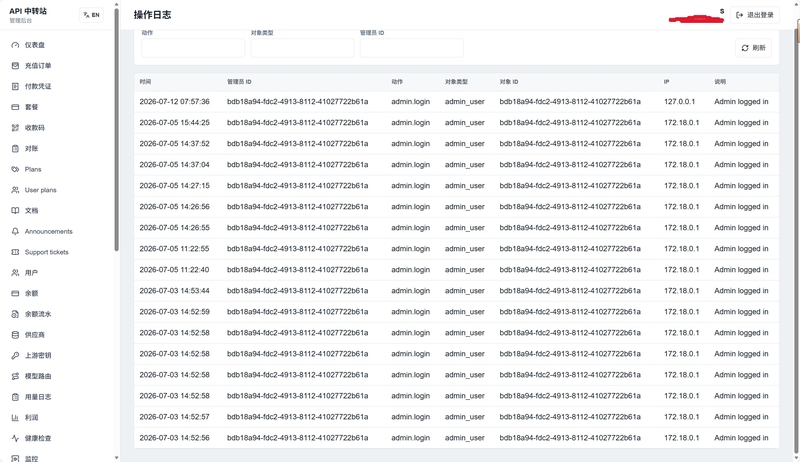This screenshot has height=462, width=800.
Task: Click 对象 ID value in 14:53:44 row
Action: pos(570,291)
